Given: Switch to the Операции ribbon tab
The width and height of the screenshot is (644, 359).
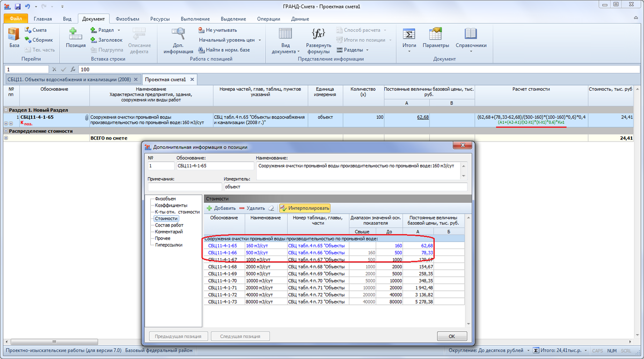Looking at the screenshot, I should point(269,18).
